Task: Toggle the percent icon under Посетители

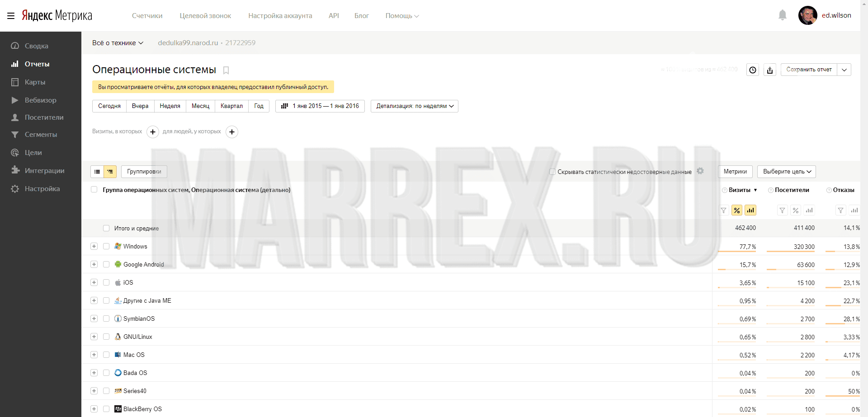Action: pyautogui.click(x=796, y=211)
